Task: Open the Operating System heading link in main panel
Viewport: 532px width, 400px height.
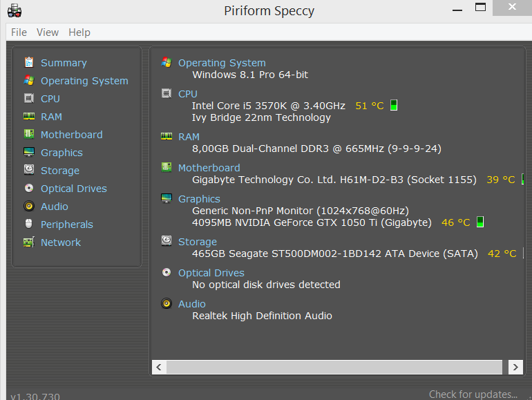Action: coord(222,63)
